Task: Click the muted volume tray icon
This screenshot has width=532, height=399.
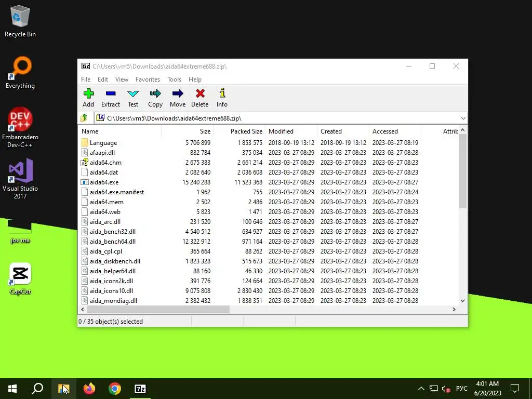Action: tap(446, 389)
